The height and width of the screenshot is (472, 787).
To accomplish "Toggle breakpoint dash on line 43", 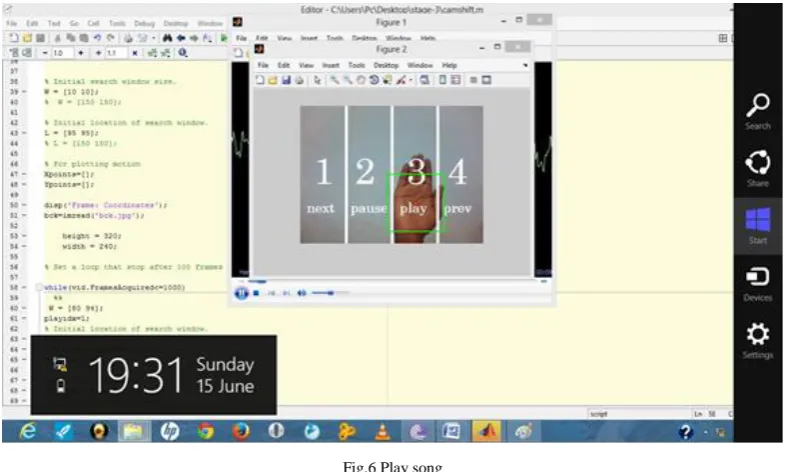I will (24, 133).
